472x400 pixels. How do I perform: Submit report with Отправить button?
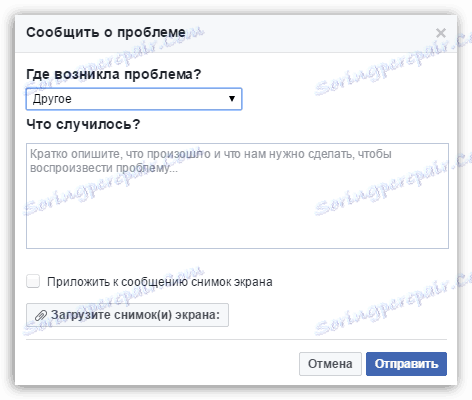click(x=406, y=364)
